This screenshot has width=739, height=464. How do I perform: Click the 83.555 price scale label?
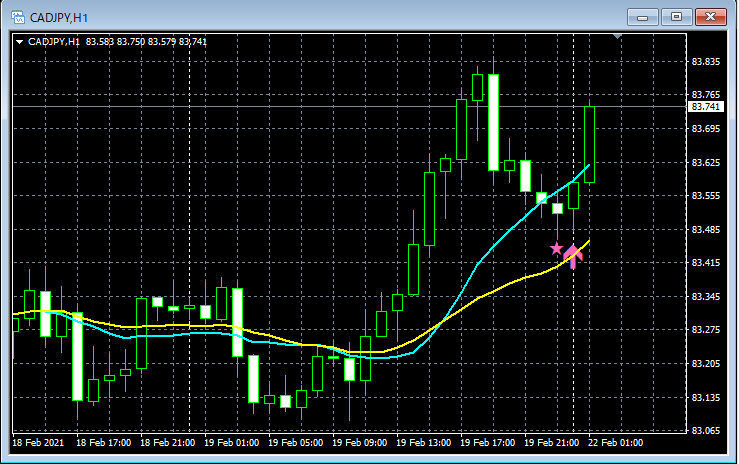(x=706, y=195)
